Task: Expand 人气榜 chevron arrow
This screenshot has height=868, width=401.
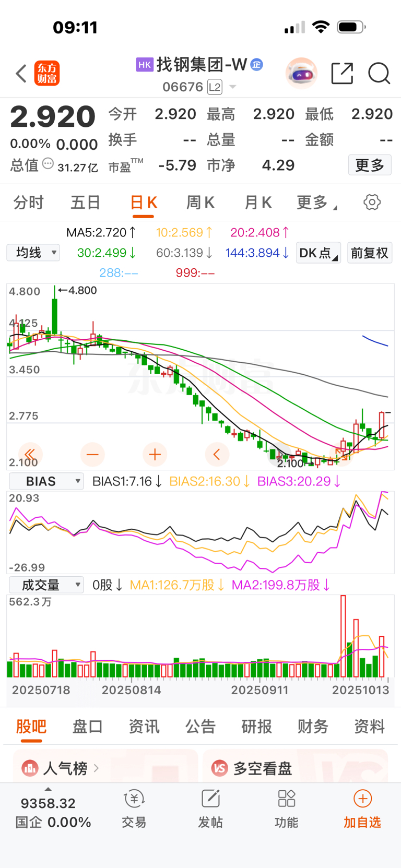Action: coord(96,768)
